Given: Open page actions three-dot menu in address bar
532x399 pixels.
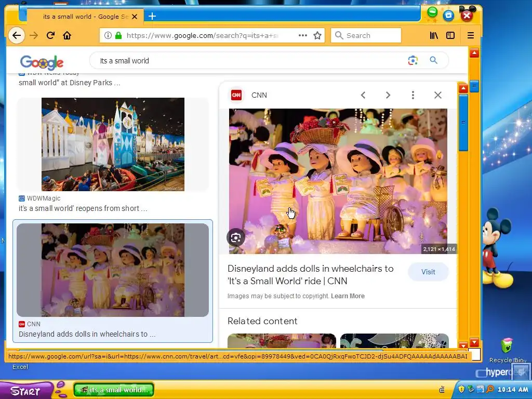Looking at the screenshot, I should click(303, 35).
